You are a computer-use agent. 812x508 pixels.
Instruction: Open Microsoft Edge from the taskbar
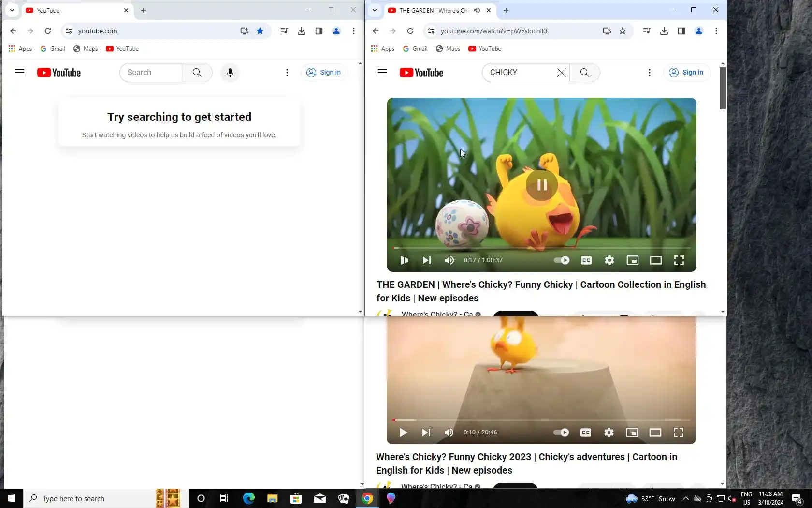[x=249, y=498]
